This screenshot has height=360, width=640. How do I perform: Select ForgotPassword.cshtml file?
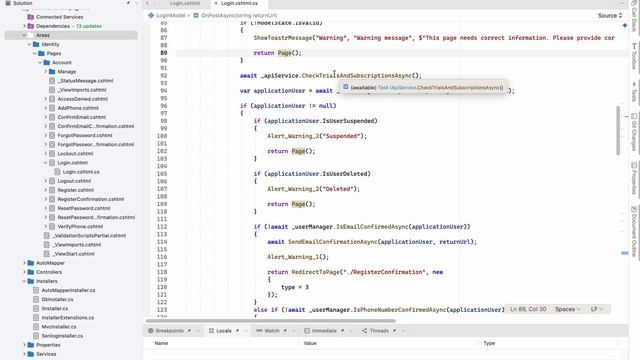(85, 136)
